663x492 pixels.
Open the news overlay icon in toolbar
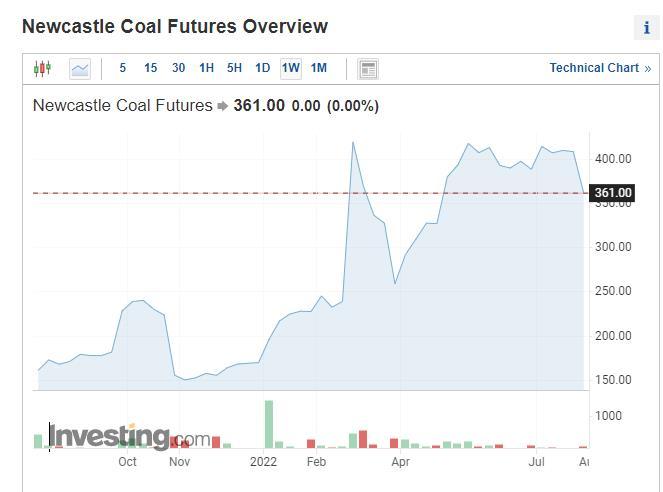pyautogui.click(x=368, y=69)
